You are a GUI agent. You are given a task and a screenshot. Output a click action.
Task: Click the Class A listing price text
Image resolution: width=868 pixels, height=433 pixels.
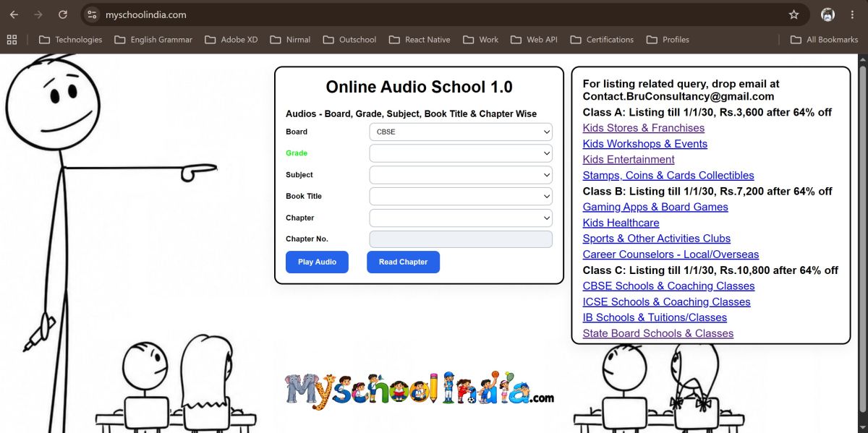tap(707, 112)
